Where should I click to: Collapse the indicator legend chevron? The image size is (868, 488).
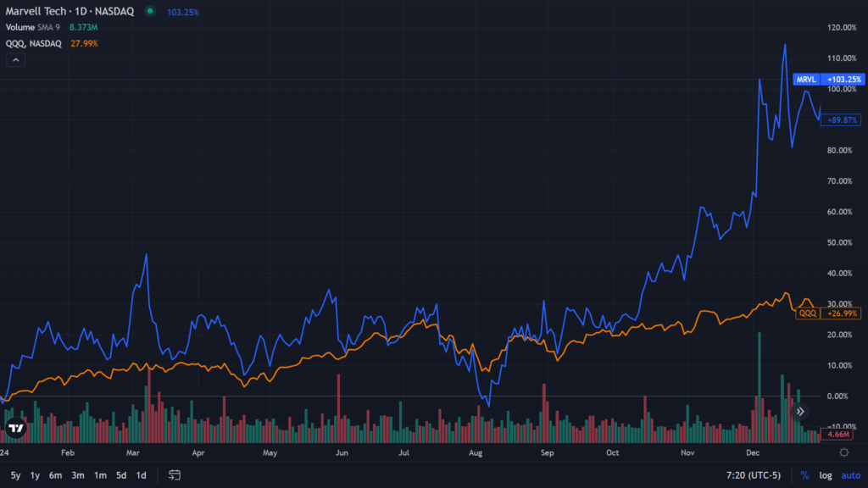(x=14, y=59)
